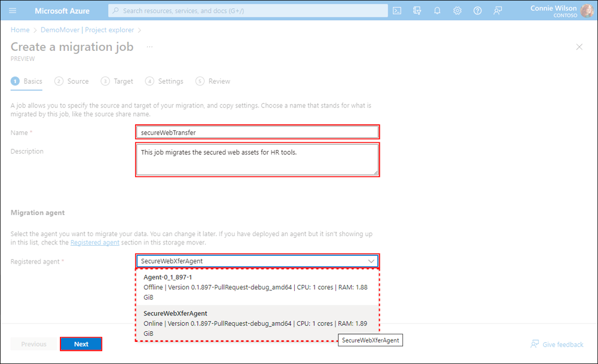Edit the Description text area
The image size is (598, 364).
pyautogui.click(x=257, y=160)
